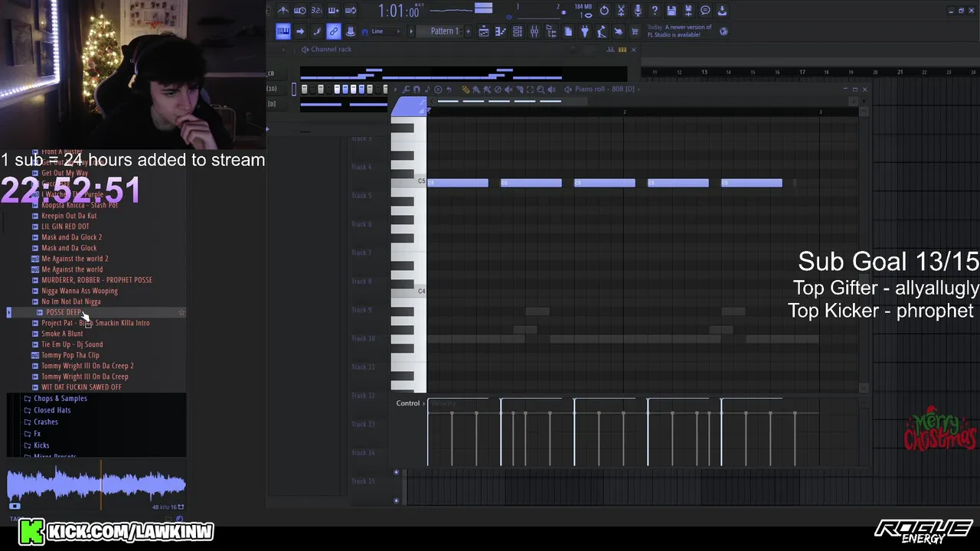Toggle overdub recording mode icon
980x551 pixels.
click(x=334, y=11)
